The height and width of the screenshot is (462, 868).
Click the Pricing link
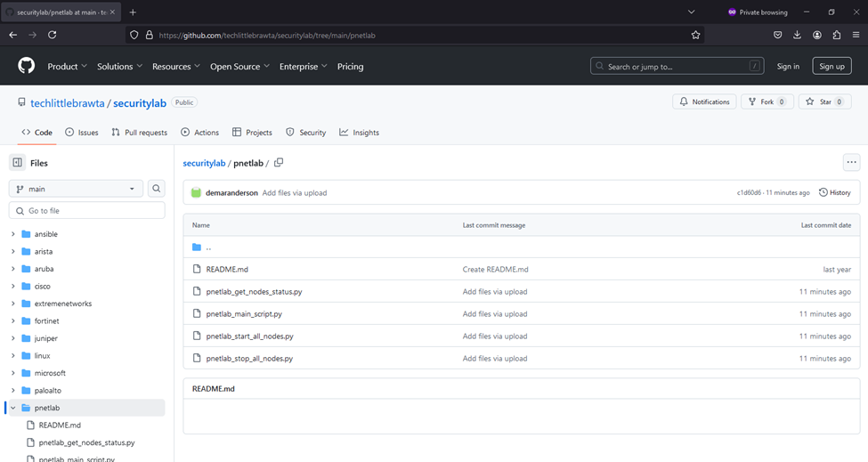(x=351, y=67)
